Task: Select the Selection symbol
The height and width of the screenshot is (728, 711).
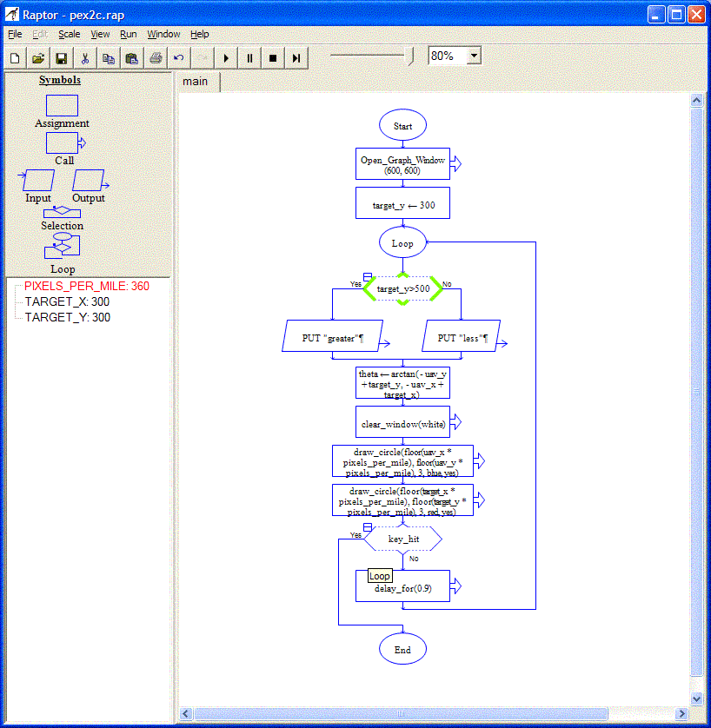Action: click(62, 212)
